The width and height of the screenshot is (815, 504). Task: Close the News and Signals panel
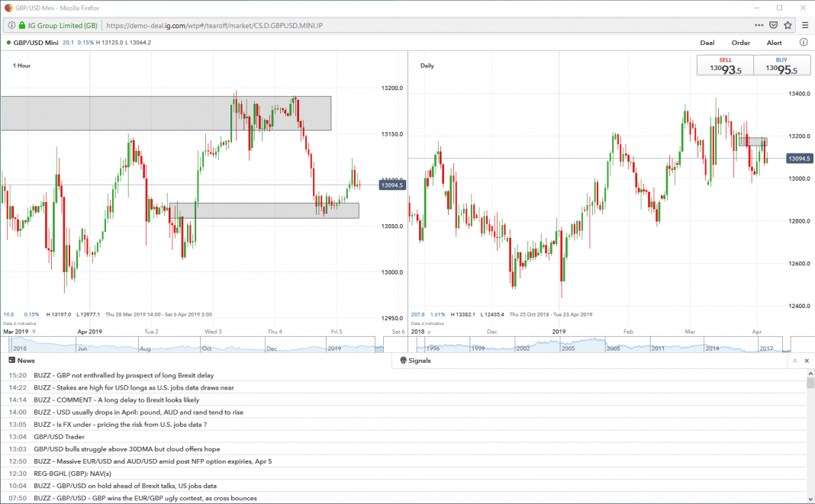pyautogui.click(x=807, y=361)
